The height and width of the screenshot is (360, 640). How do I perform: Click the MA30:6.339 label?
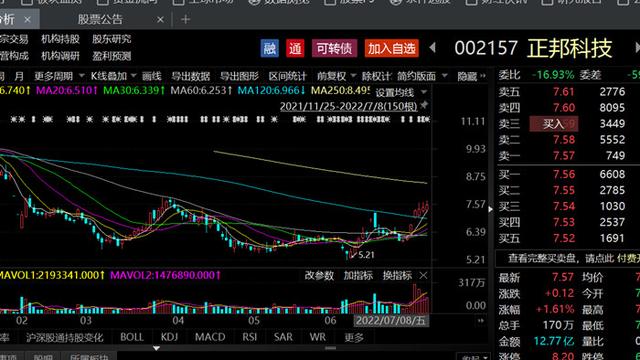134,90
